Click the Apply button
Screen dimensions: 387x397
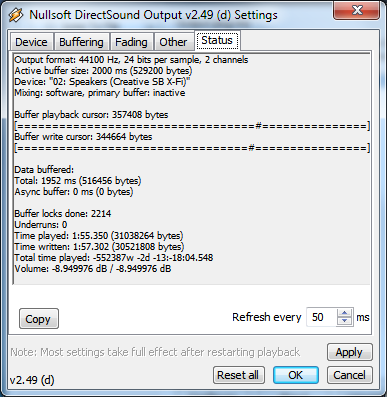(x=349, y=352)
